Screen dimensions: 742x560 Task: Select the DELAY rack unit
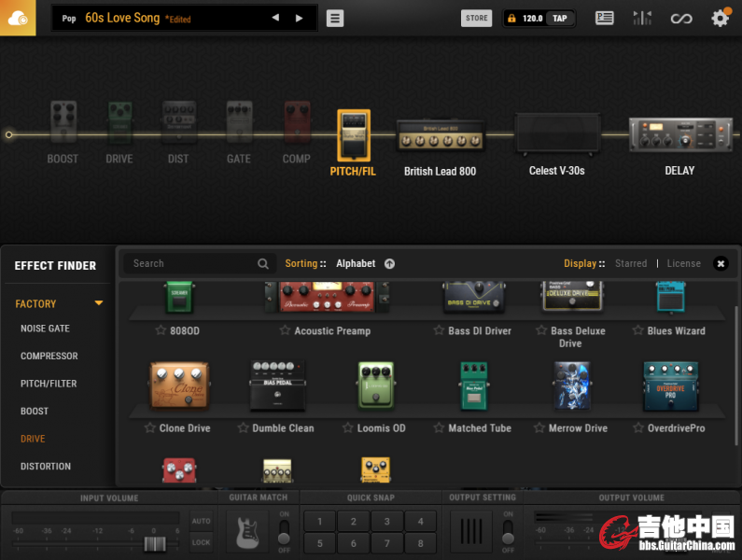[x=679, y=135]
